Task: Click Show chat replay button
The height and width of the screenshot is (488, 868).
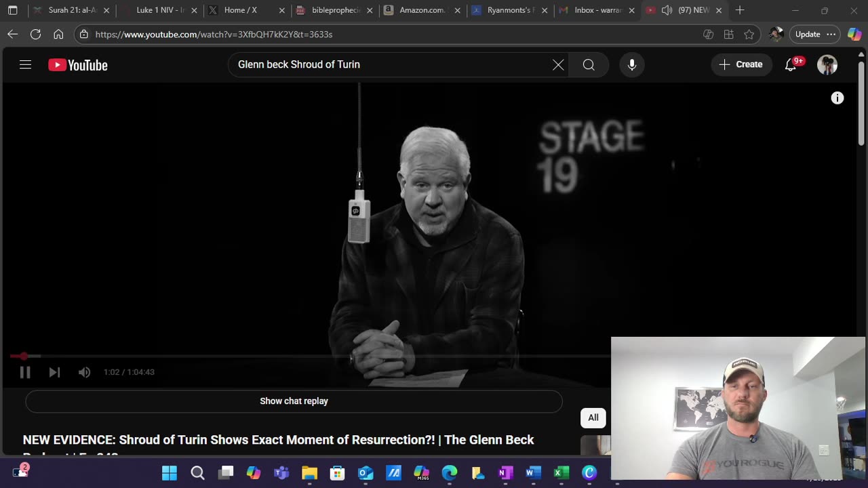Action: click(294, 401)
